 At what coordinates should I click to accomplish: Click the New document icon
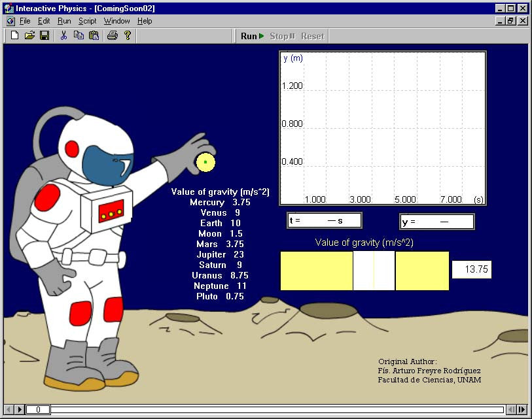(14, 36)
